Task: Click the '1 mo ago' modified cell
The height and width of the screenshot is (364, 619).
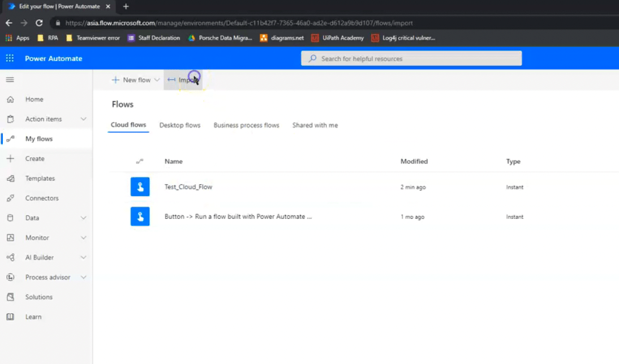Action: pos(412,217)
